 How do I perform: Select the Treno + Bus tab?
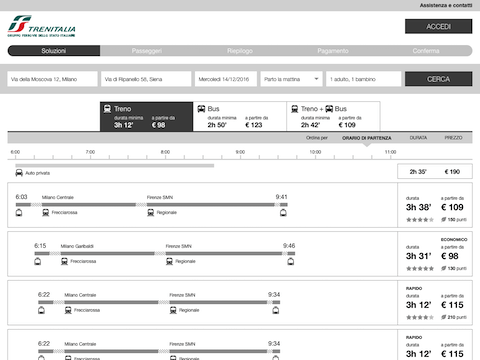pyautogui.click(x=333, y=116)
